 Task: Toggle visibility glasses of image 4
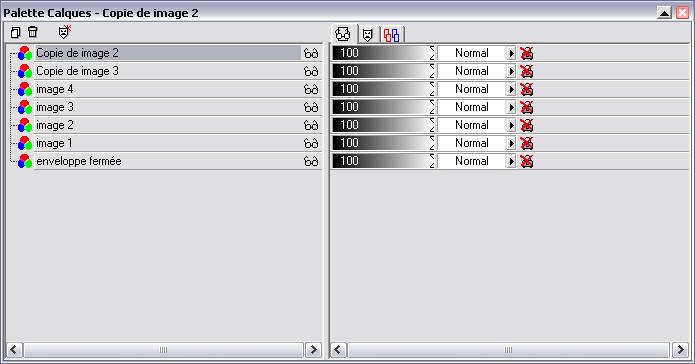coord(311,90)
